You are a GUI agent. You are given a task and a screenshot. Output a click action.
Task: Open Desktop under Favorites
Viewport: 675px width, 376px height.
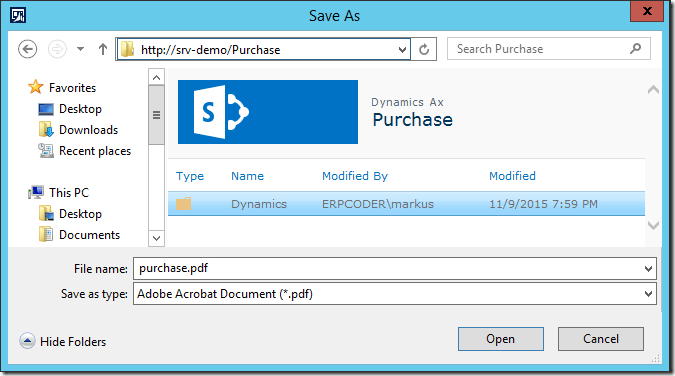80,109
